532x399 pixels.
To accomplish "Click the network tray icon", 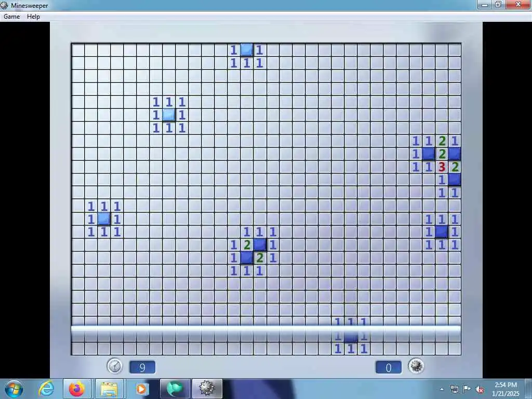I will coord(454,390).
